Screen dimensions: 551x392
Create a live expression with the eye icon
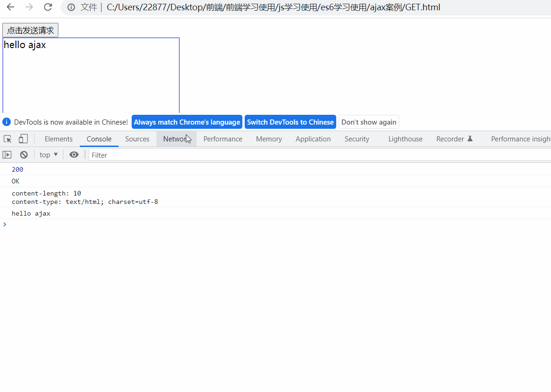point(74,154)
